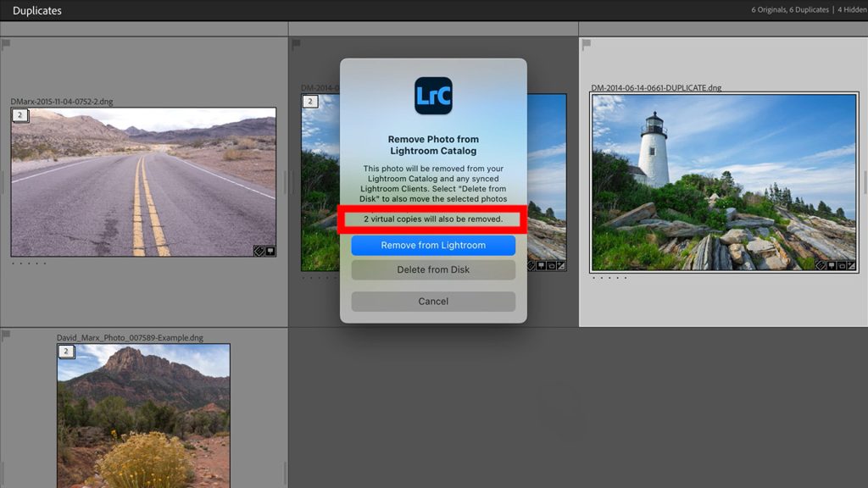Click filename David_Marx_Photo_007589-Example.dng

tap(130, 337)
